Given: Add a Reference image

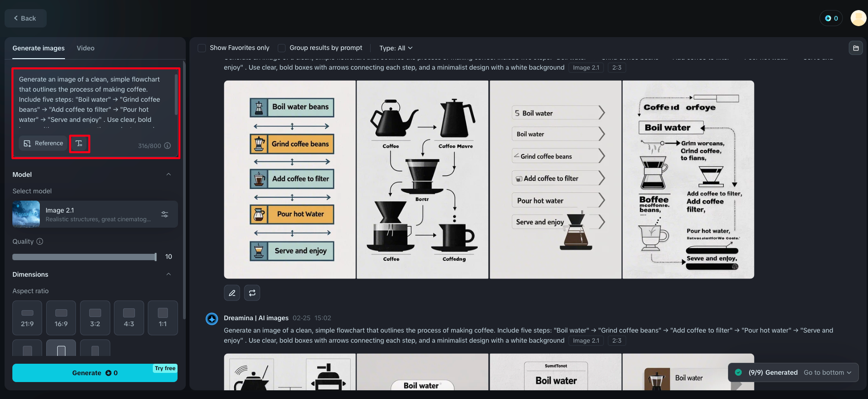Looking at the screenshot, I should (43, 143).
